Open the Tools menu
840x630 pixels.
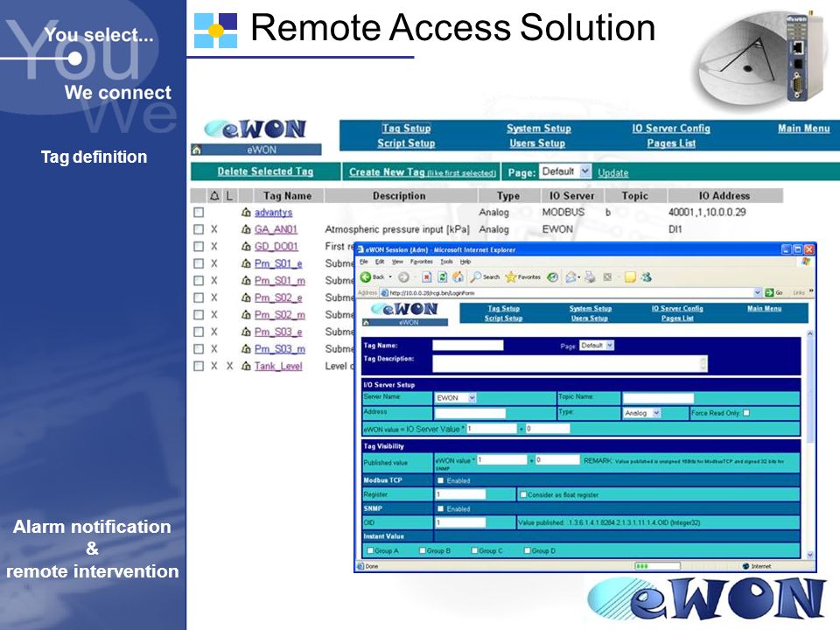446,262
